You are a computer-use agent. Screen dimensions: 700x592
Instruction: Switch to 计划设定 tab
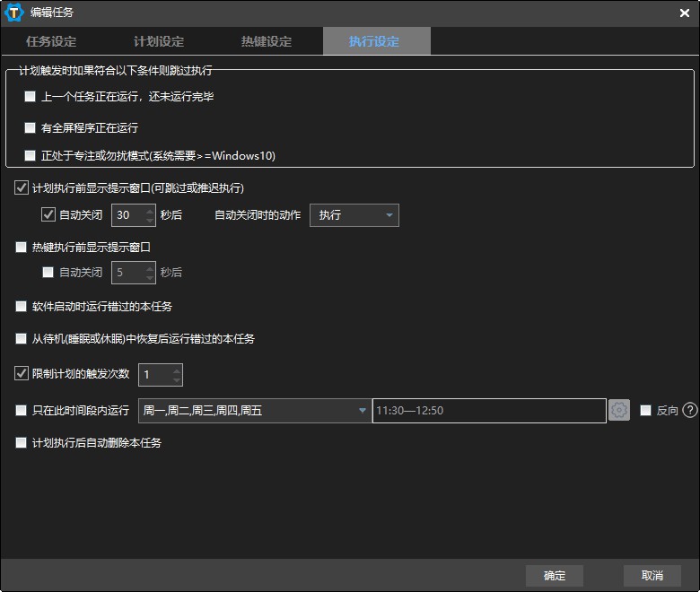tap(159, 41)
